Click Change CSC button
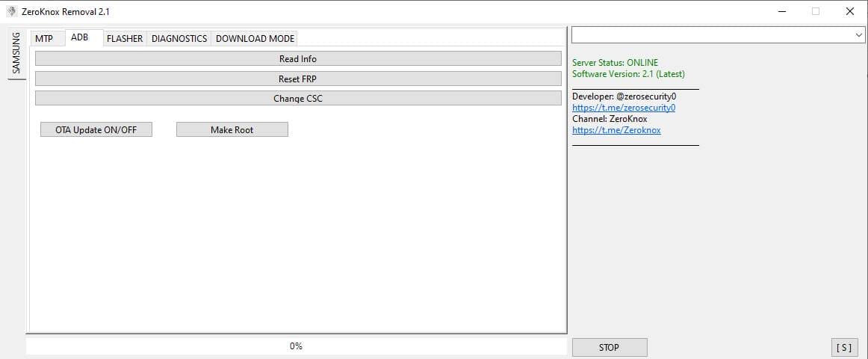The height and width of the screenshot is (359, 868). 298,99
